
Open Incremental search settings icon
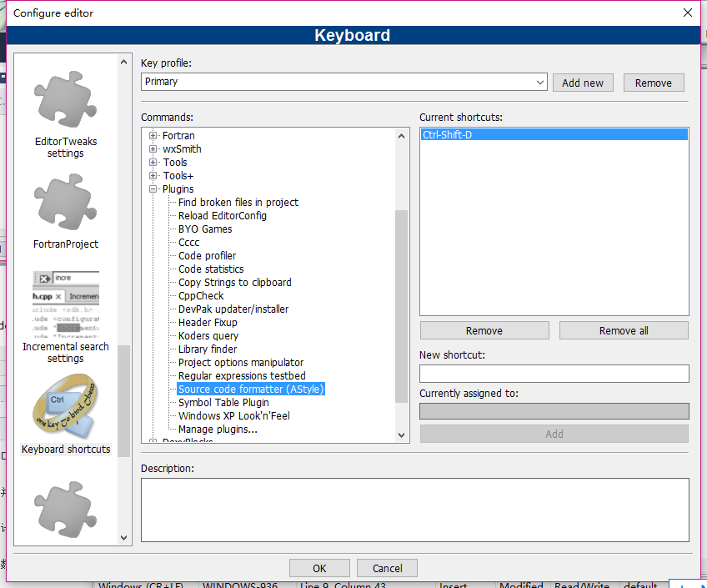click(x=66, y=304)
